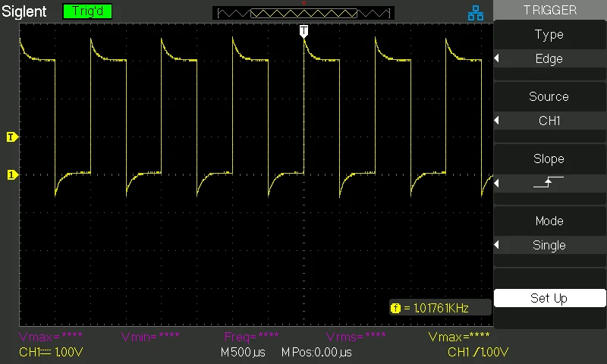Click the waveform memory overview bar
Image resolution: width=607 pixels, height=364 pixels.
click(x=303, y=14)
